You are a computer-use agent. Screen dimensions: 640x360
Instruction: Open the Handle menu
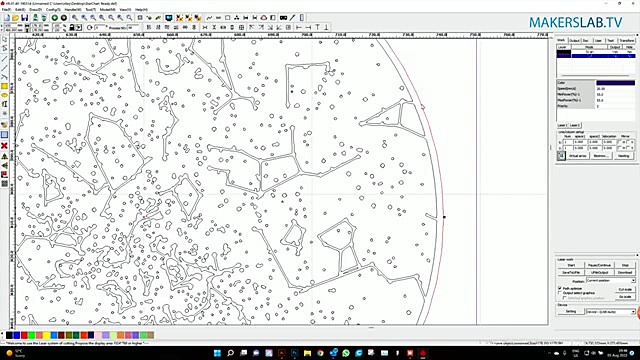(x=73, y=9)
